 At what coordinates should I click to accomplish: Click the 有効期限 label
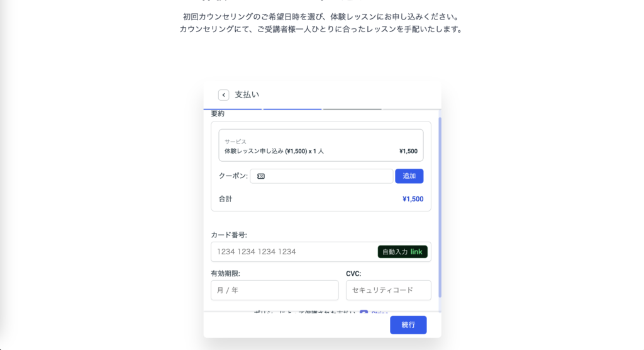pyautogui.click(x=225, y=274)
